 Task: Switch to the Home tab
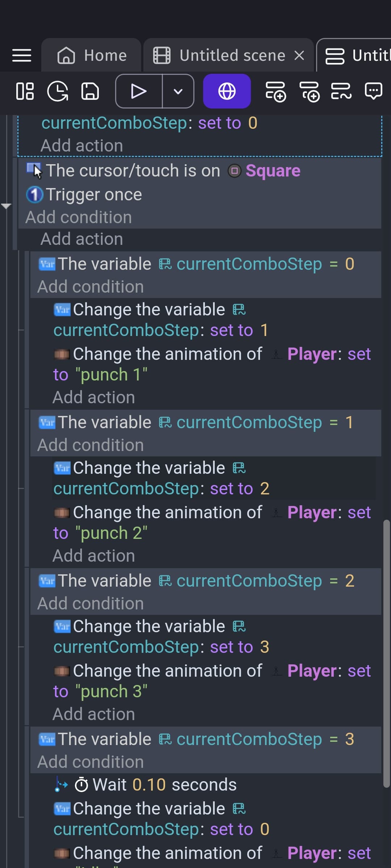91,55
